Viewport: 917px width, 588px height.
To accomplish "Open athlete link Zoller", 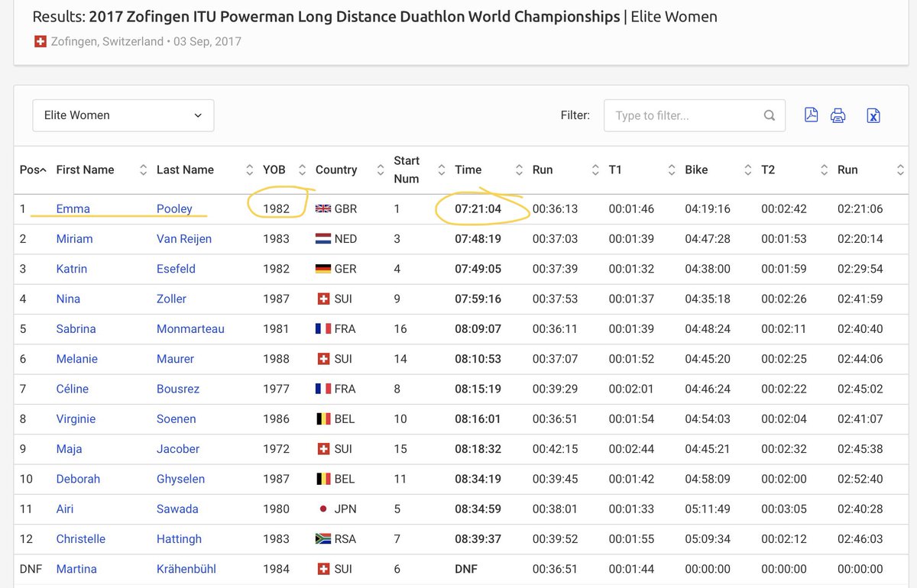I will tap(171, 299).
